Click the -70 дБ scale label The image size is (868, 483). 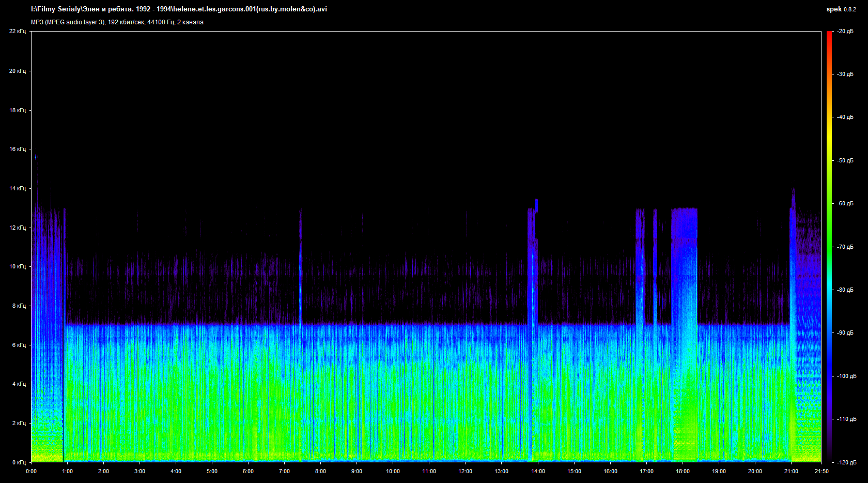(845, 247)
